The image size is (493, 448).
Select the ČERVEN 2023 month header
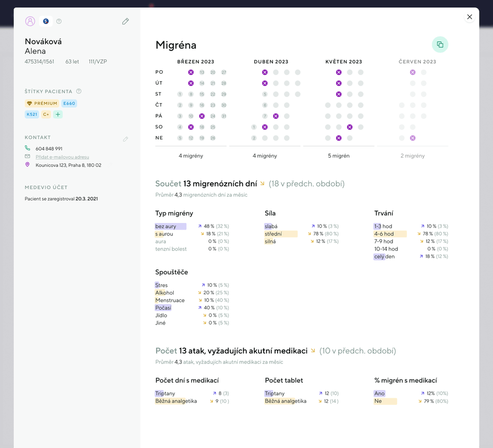coord(418,62)
